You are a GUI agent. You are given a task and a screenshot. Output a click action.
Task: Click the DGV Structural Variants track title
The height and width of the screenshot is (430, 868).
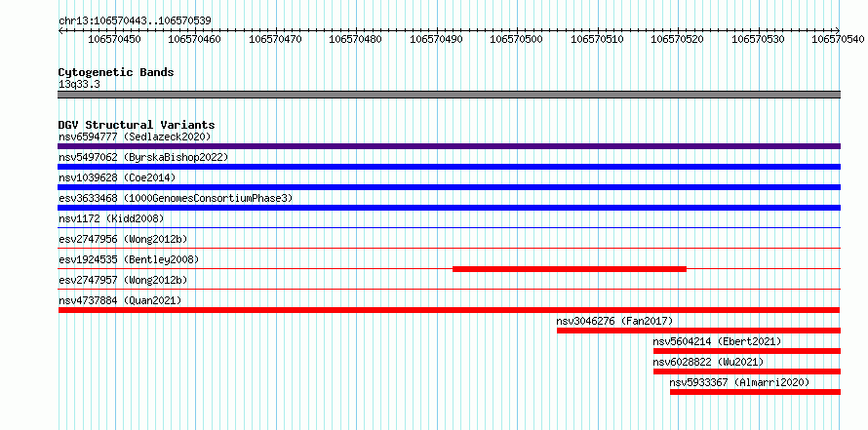click(137, 125)
